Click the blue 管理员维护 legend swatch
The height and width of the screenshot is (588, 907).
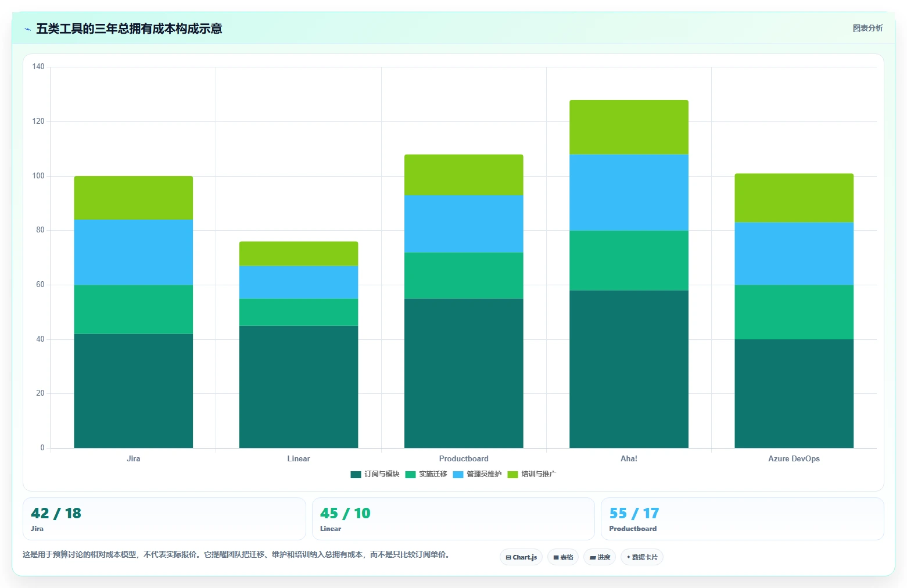pos(458,475)
